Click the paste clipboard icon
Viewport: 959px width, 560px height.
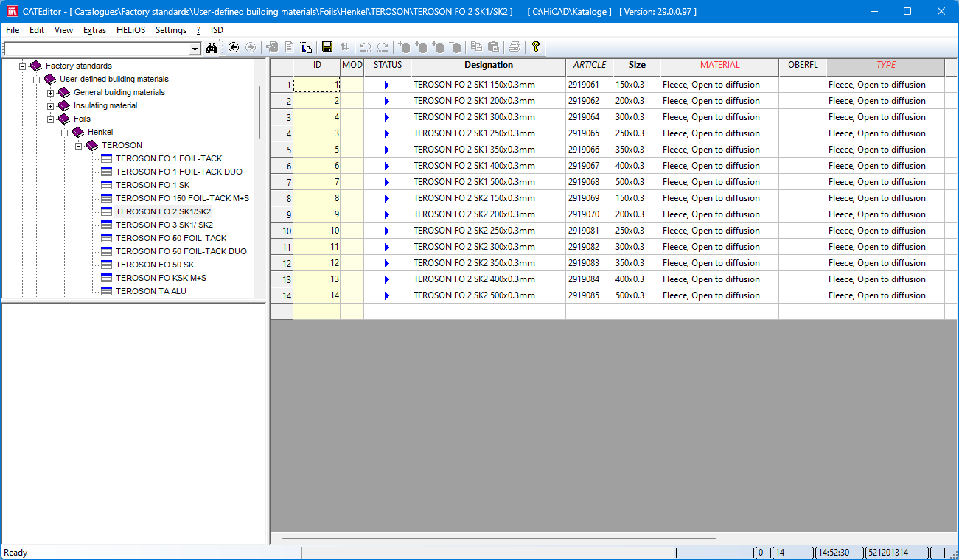tap(493, 47)
